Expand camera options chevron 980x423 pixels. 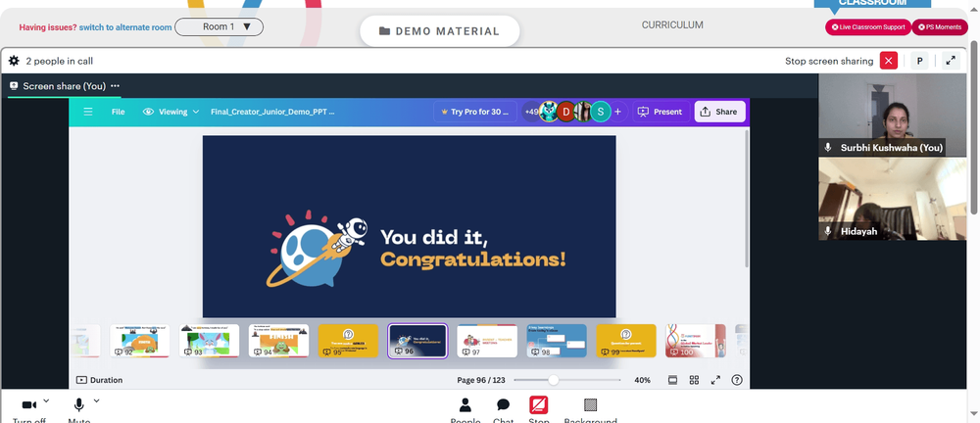click(46, 400)
